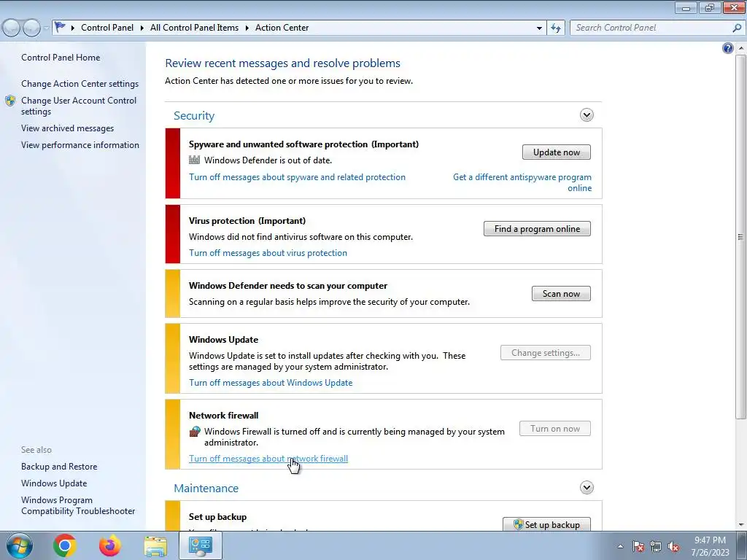Open Backup and Restore under See also

(59, 467)
